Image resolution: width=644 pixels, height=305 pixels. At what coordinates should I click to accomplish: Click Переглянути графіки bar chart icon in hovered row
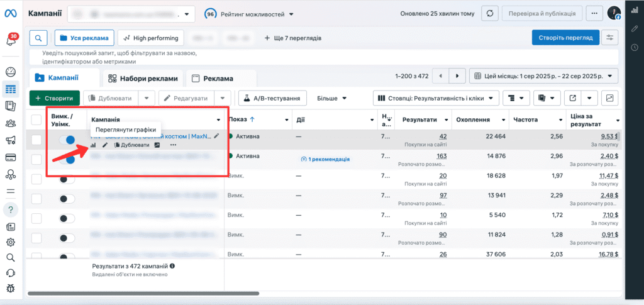[93, 145]
